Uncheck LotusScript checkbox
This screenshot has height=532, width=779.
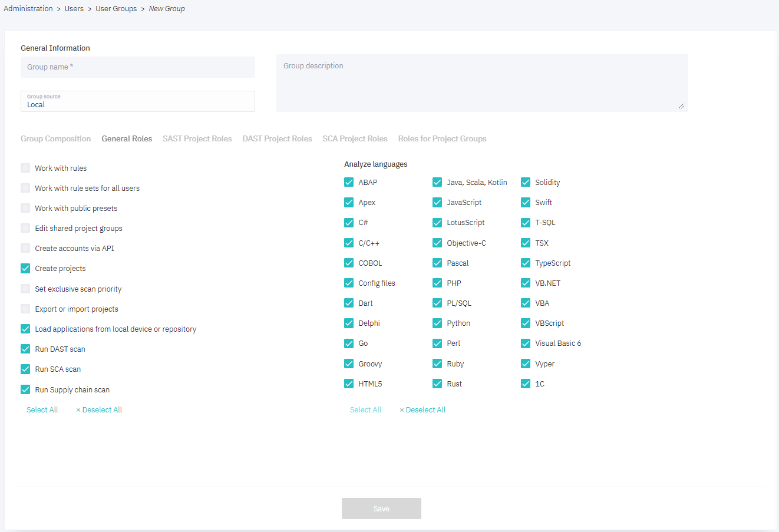pos(437,222)
